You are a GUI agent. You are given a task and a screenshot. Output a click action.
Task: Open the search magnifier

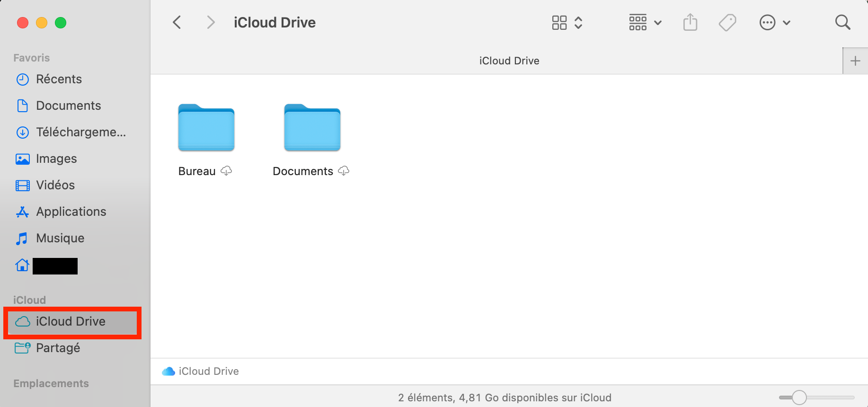coord(843,22)
